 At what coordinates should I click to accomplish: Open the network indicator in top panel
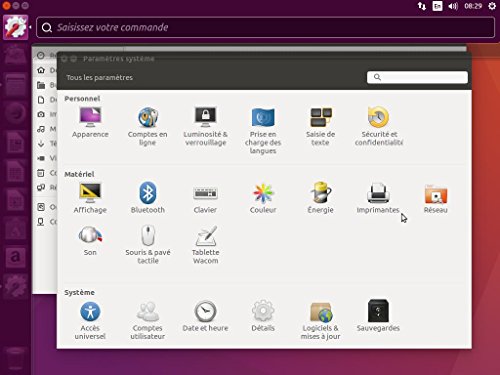tap(422, 6)
